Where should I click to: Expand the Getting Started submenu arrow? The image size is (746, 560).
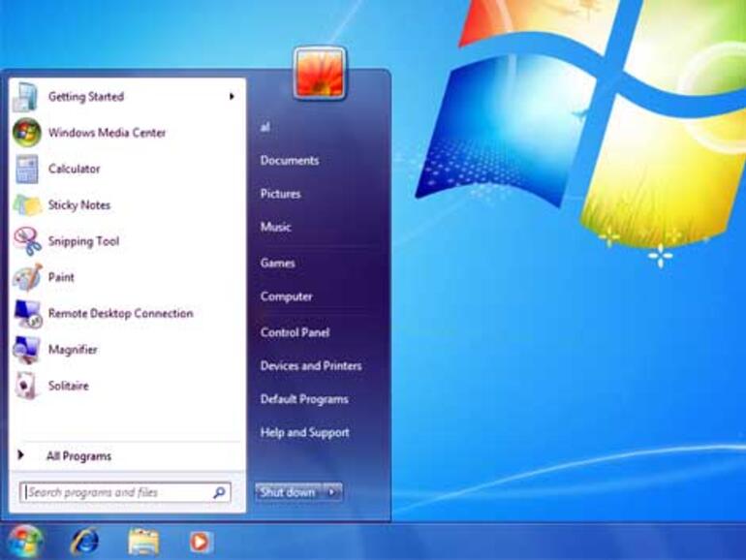[x=232, y=97]
